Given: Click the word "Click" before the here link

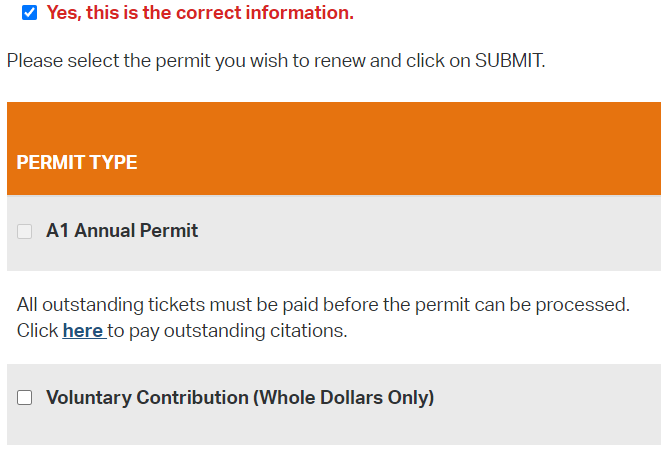Looking at the screenshot, I should 37,331.
